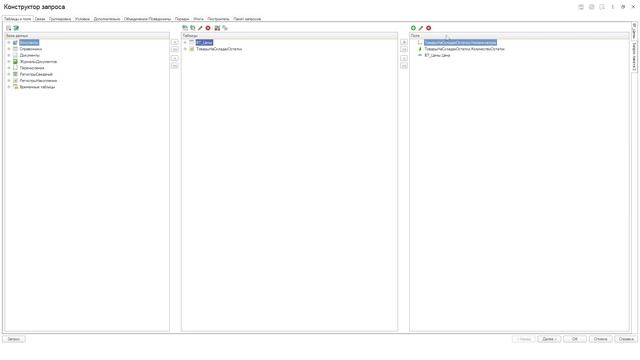The height and width of the screenshot is (360, 640).
Task: Click second icon in Таблицы panel toolbar
Action: (x=193, y=28)
